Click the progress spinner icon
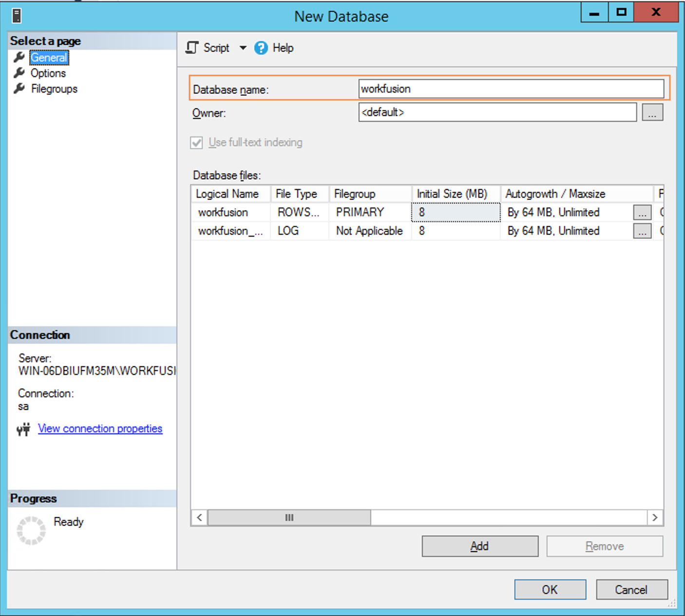 [x=31, y=531]
